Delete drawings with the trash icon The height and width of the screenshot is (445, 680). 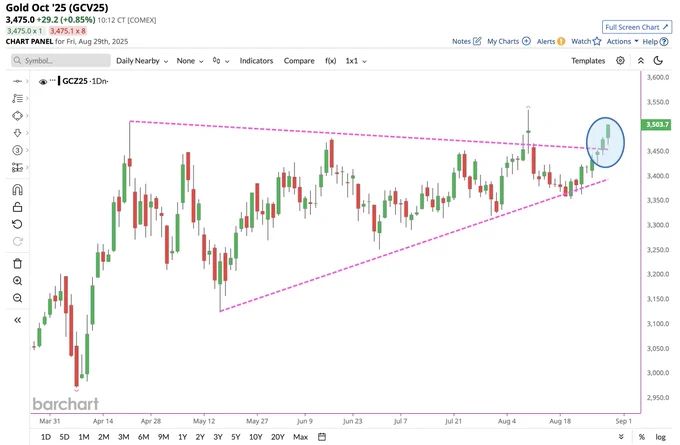point(17,263)
